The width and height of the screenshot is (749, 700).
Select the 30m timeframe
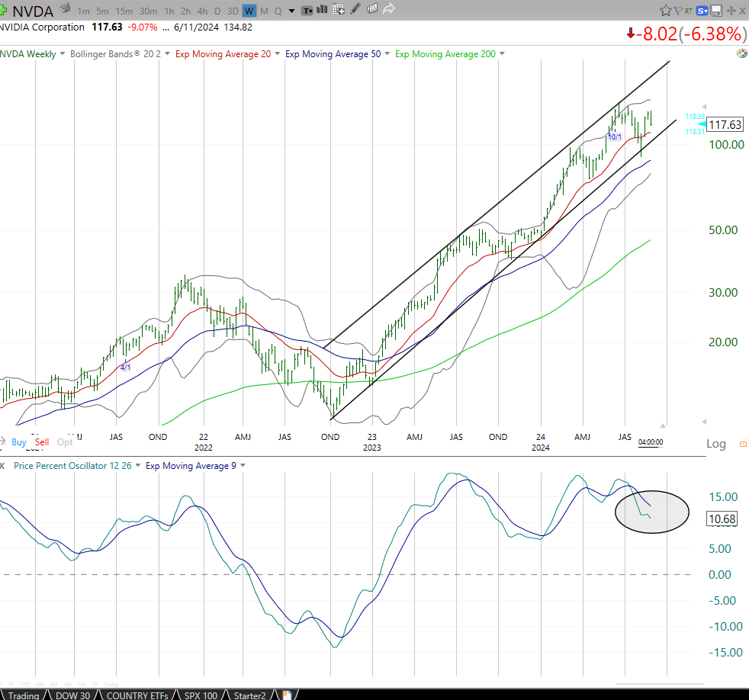[148, 11]
